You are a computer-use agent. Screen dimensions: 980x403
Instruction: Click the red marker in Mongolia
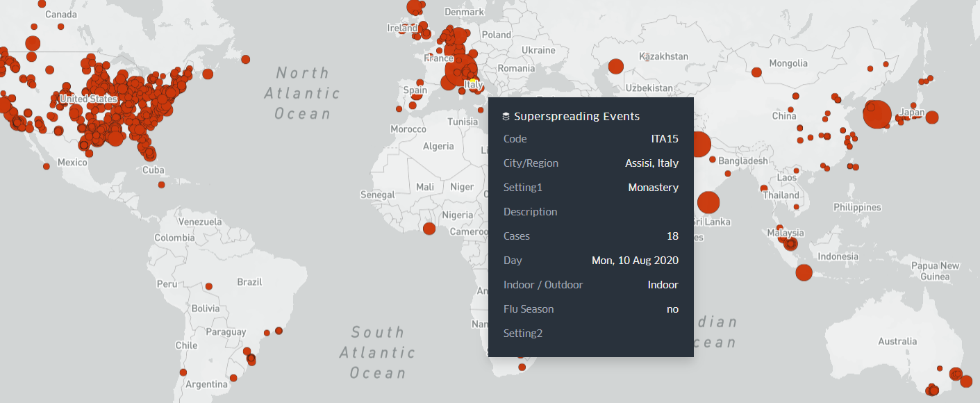[756, 72]
